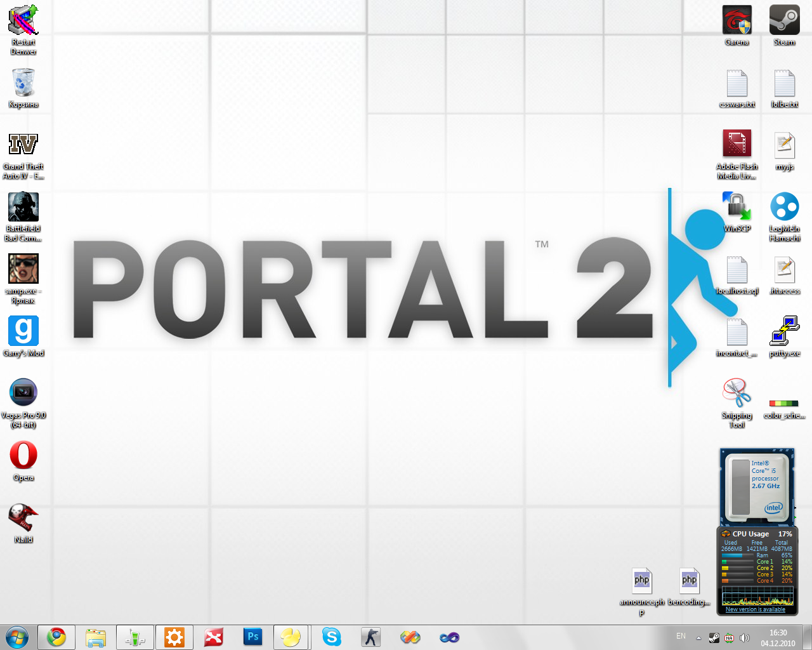Click the yellow duck taskbar button
This screenshot has width=812, height=650.
click(x=292, y=637)
